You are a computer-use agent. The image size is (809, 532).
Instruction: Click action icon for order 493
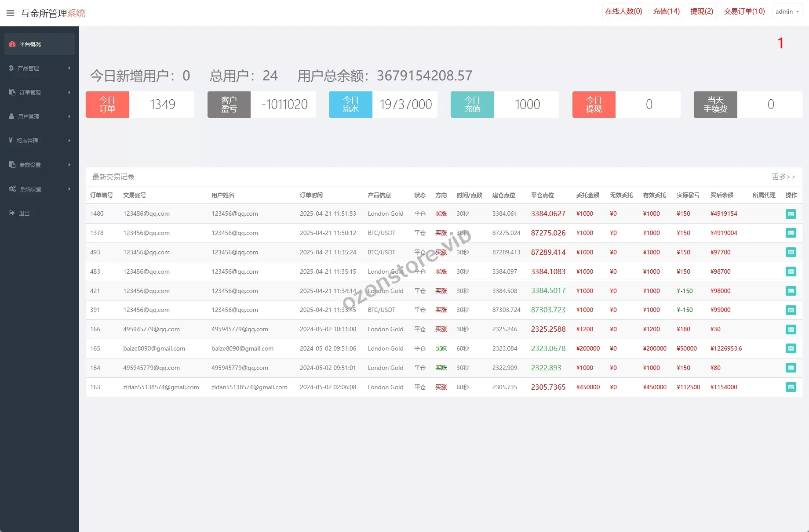(x=791, y=252)
